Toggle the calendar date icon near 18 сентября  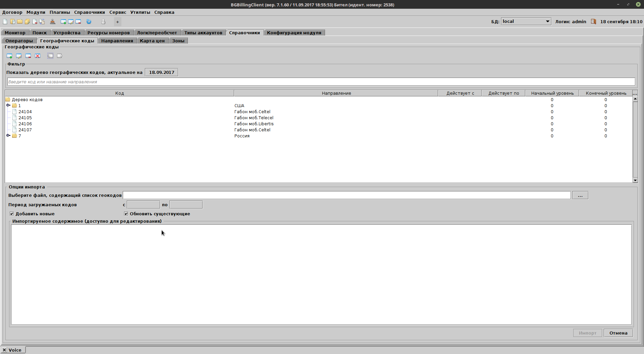click(x=593, y=21)
